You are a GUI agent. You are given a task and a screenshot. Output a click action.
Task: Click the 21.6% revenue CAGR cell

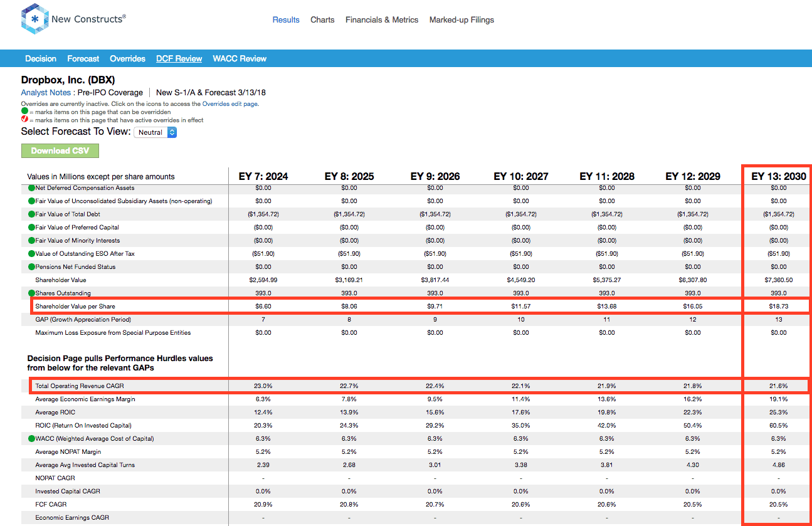779,386
